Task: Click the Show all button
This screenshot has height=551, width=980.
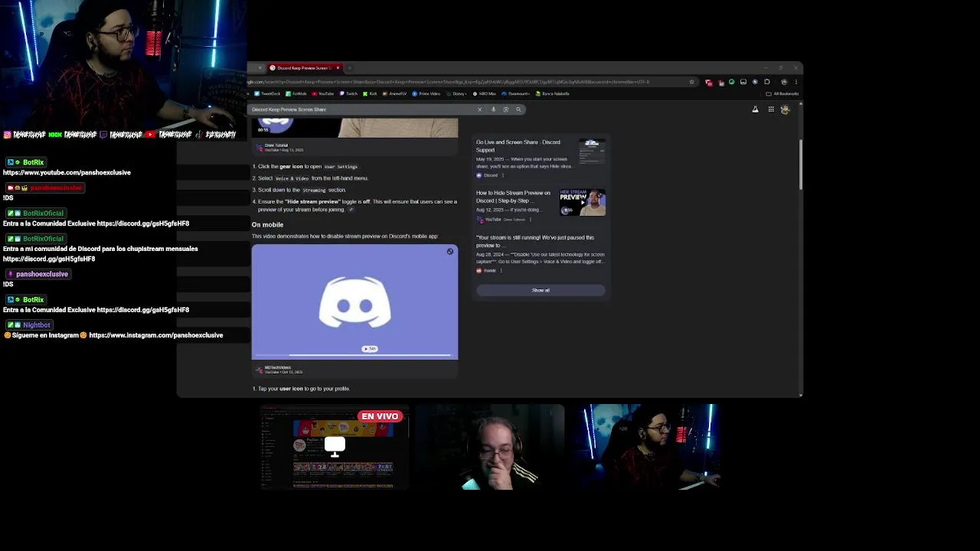Action: tap(541, 290)
